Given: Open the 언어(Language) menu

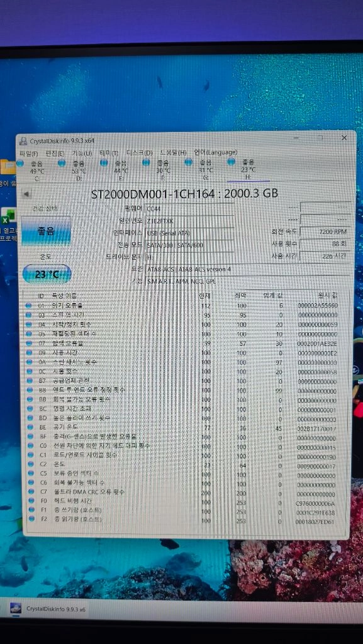Looking at the screenshot, I should pyautogui.click(x=216, y=152).
